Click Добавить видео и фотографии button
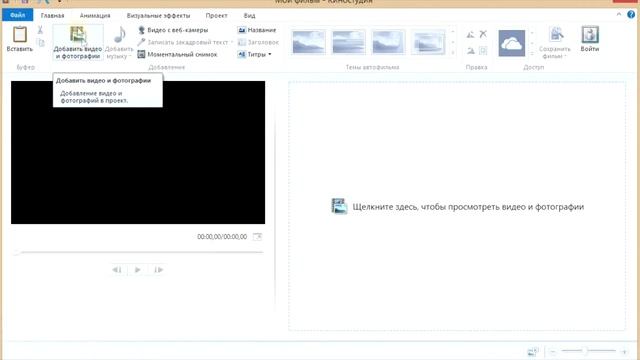The image size is (640, 360). tap(78, 42)
